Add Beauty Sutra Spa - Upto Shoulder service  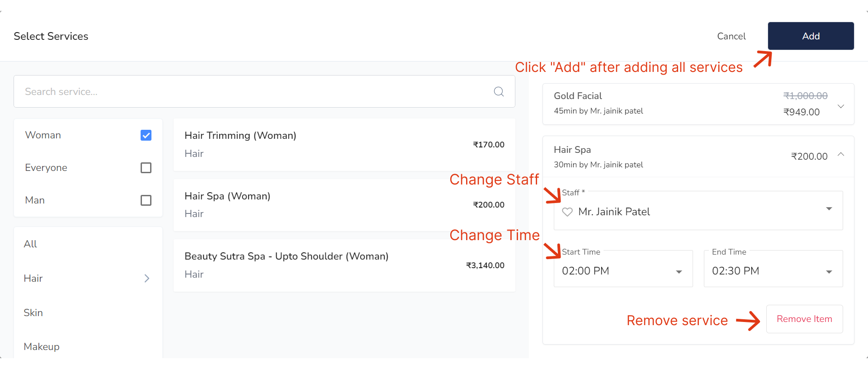[x=344, y=265]
